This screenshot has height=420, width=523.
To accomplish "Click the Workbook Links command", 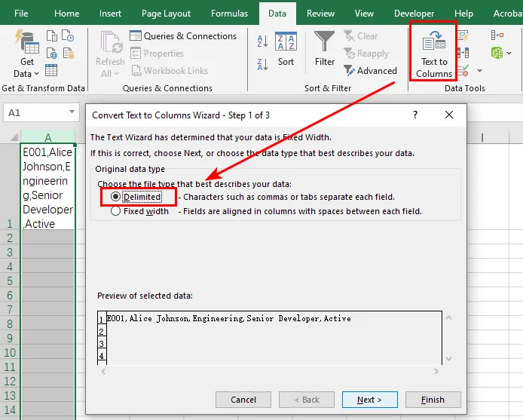I will point(170,71).
